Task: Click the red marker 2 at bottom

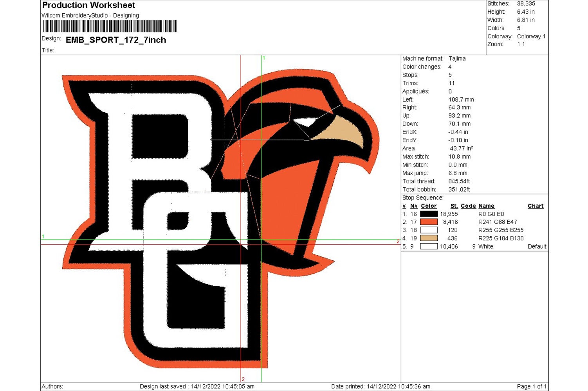Action: (243, 379)
